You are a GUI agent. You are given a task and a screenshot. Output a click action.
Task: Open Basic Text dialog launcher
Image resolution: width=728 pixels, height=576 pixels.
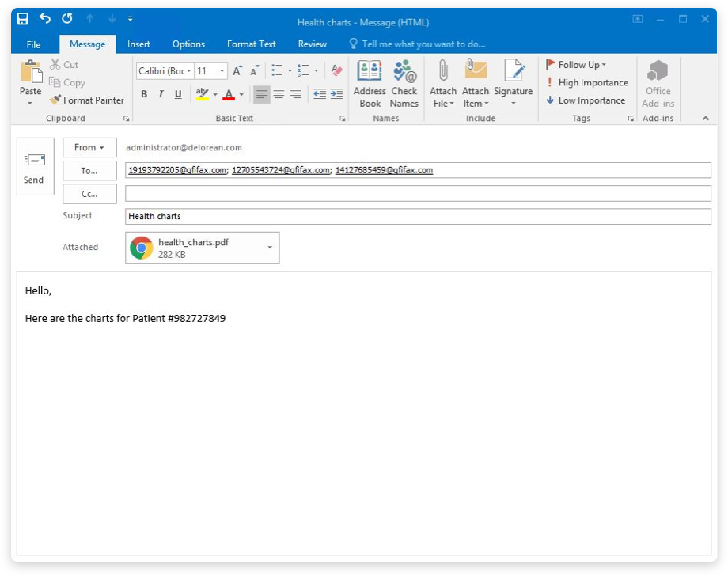[343, 119]
